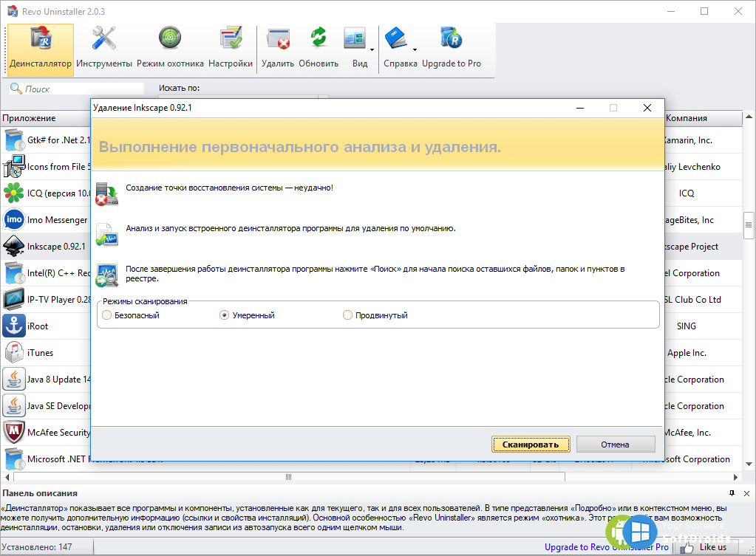Select the Продвинутый scan mode
This screenshot has height=556, width=756.
click(348, 315)
